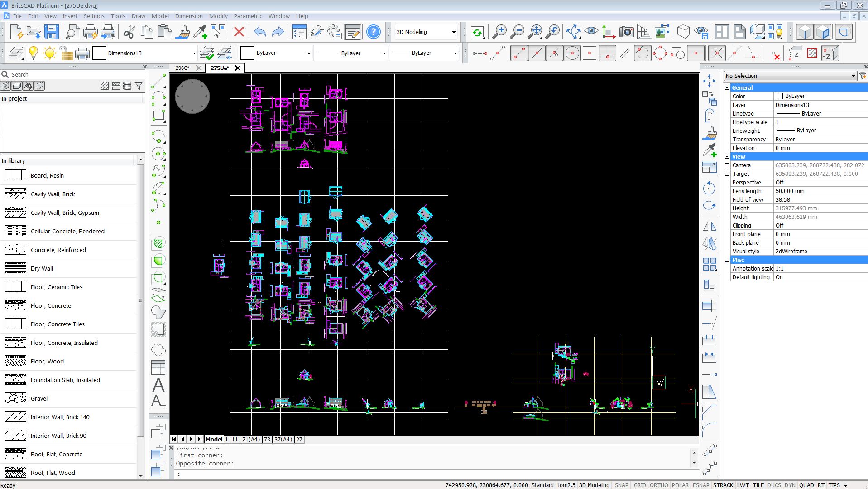Click the ByLayer color swatch box
The width and height of the screenshot is (868, 489).
click(x=247, y=53)
